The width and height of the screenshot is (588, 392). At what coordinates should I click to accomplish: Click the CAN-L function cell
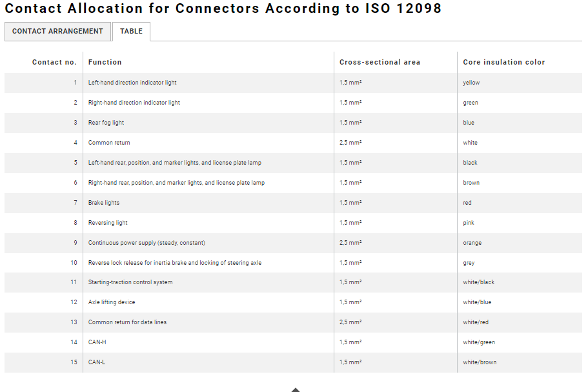click(x=97, y=362)
